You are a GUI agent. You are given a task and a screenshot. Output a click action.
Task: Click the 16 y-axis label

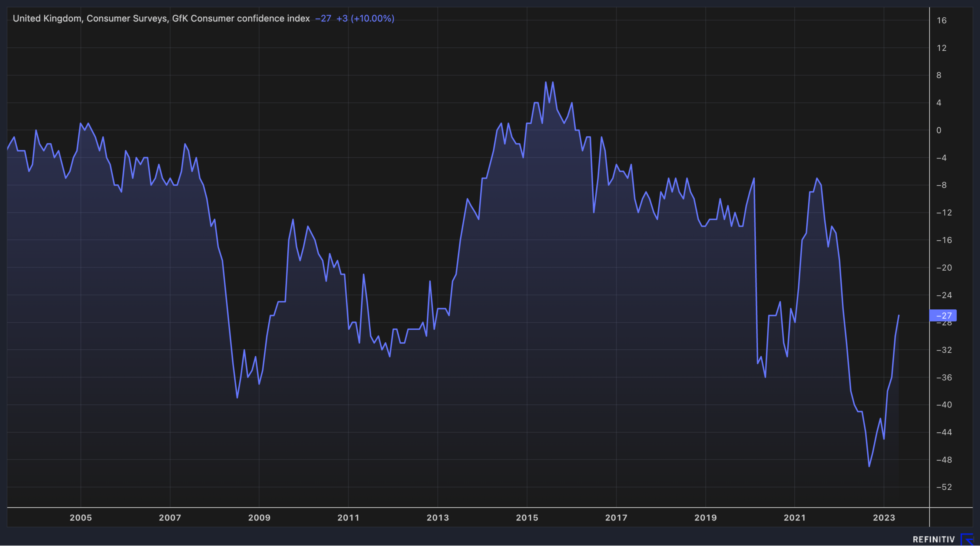pyautogui.click(x=942, y=21)
